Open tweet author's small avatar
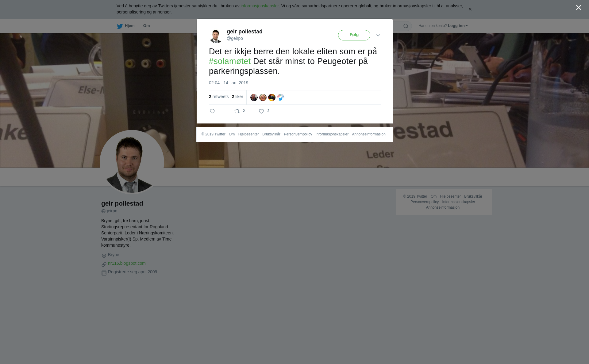The width and height of the screenshot is (589, 364). 216,36
